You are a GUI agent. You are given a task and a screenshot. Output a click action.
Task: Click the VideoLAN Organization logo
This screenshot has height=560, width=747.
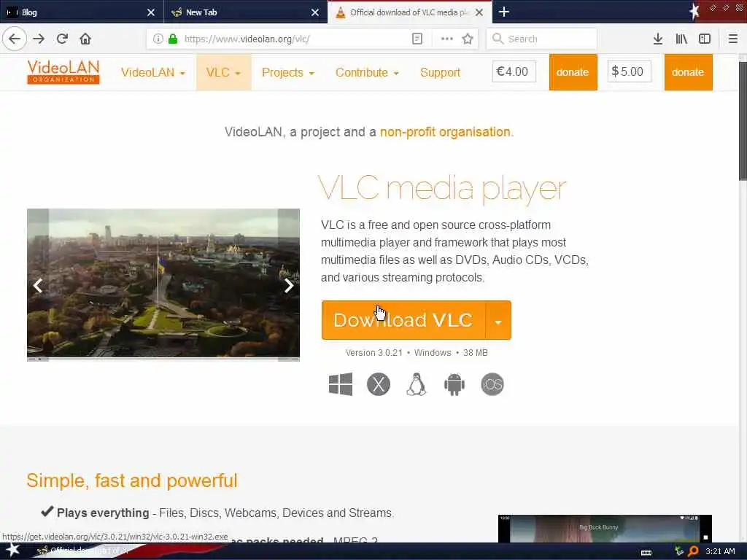(63, 72)
